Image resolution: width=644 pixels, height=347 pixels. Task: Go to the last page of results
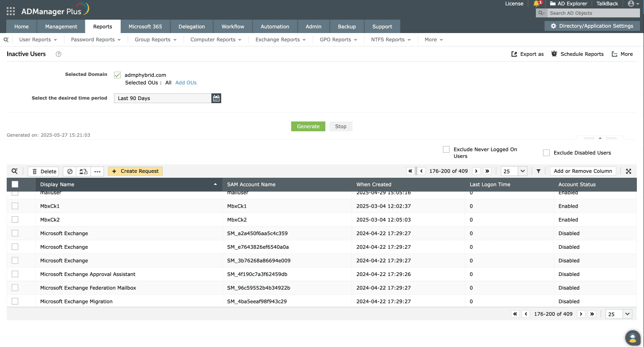[487, 171]
